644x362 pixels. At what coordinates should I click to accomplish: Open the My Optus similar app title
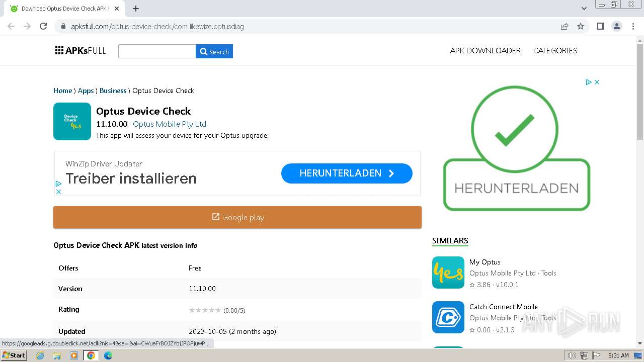485,262
